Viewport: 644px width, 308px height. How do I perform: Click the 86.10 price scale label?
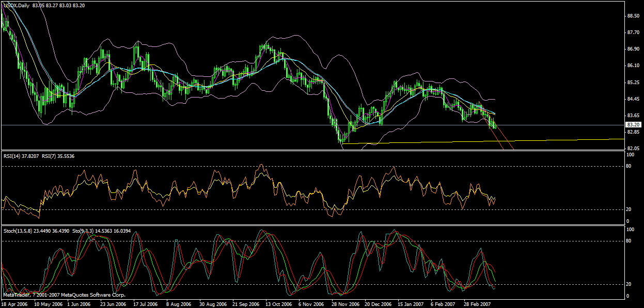pyautogui.click(x=633, y=66)
